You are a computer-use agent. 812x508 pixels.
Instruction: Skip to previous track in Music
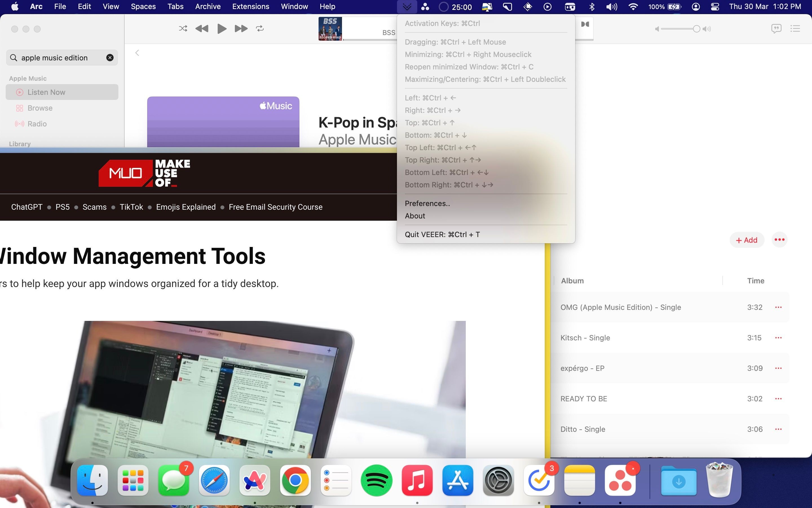click(202, 29)
